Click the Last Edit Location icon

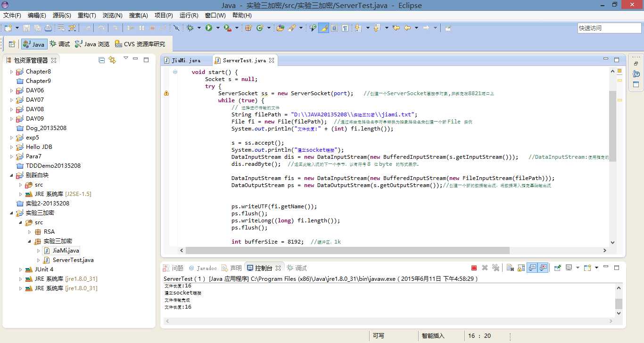pos(396,28)
